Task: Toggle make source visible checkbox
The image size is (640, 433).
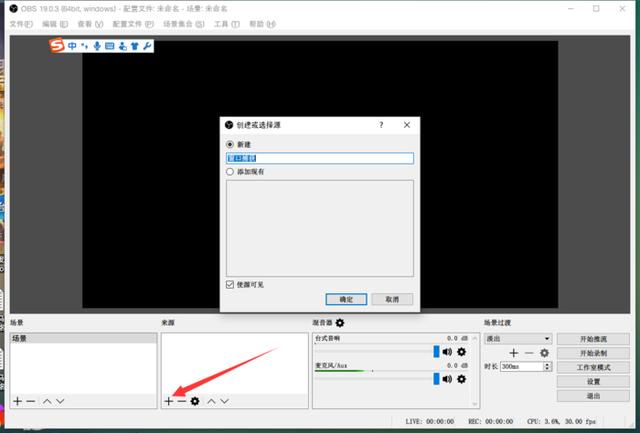Action: [230, 284]
